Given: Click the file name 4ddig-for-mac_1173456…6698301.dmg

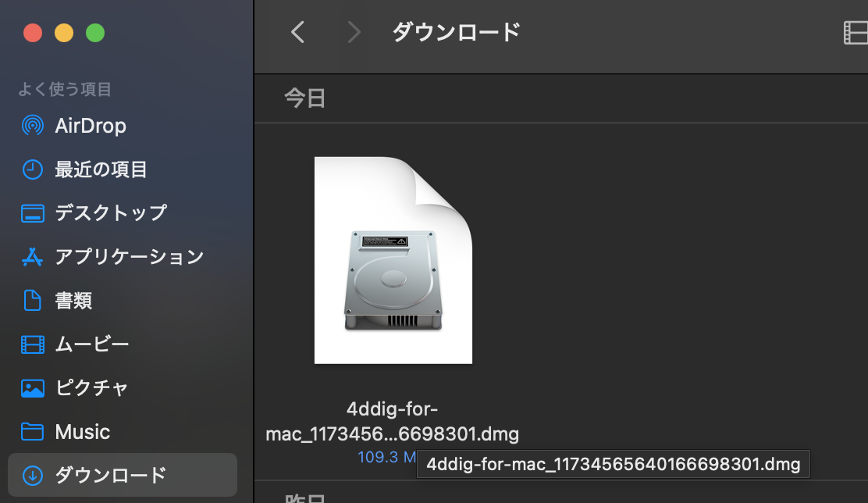Looking at the screenshot, I should tap(392, 421).
